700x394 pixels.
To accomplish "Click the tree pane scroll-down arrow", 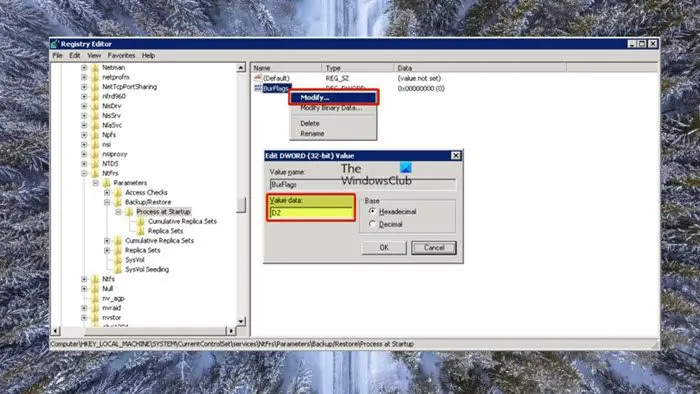I will point(241,321).
